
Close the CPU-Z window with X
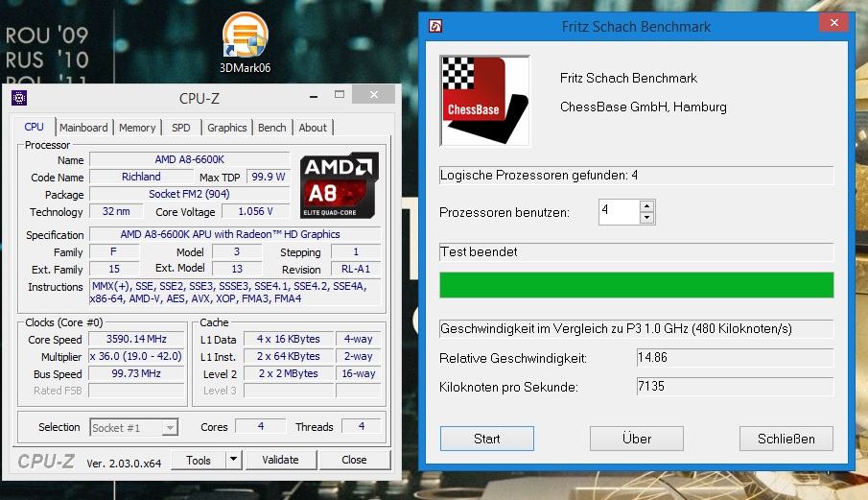click(374, 95)
